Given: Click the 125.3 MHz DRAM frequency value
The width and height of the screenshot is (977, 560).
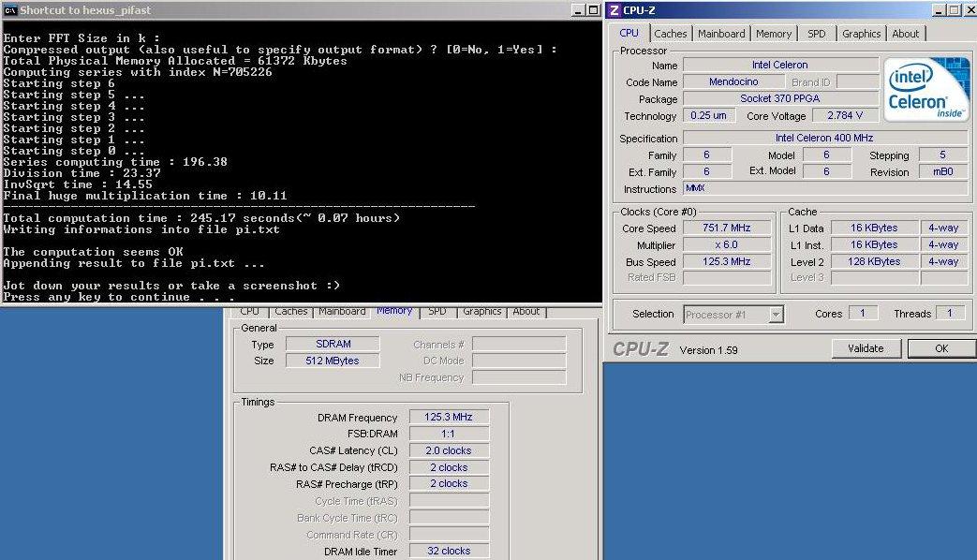Looking at the screenshot, I should coord(449,417).
